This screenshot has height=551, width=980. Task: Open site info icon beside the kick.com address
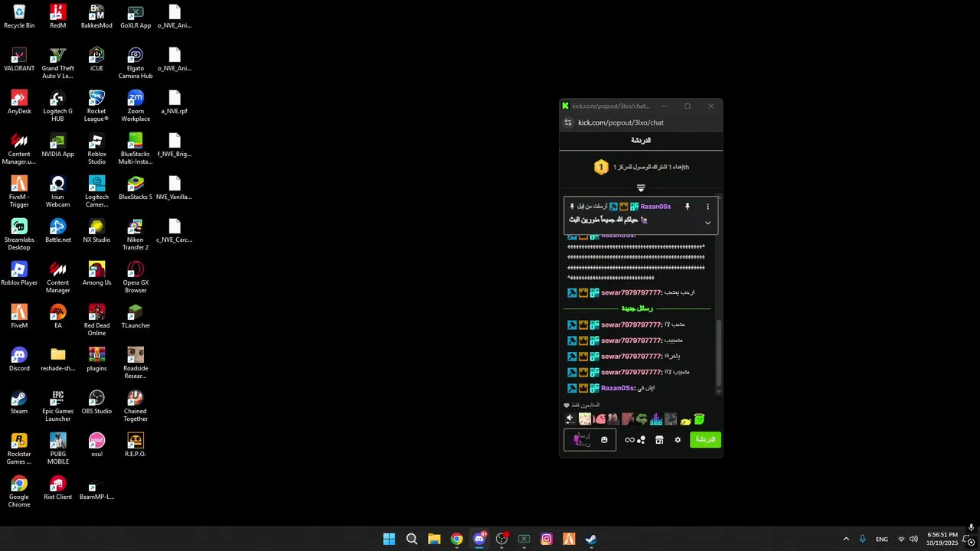coord(568,122)
